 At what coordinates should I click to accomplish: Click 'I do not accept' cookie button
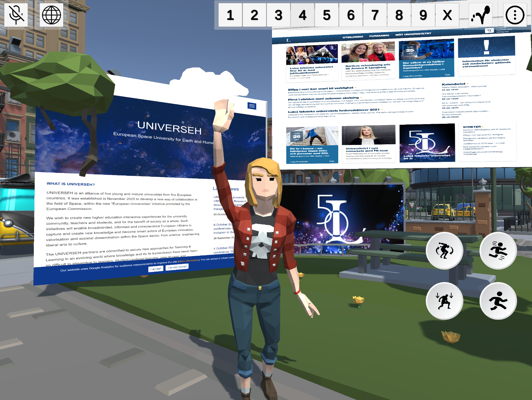click(177, 267)
